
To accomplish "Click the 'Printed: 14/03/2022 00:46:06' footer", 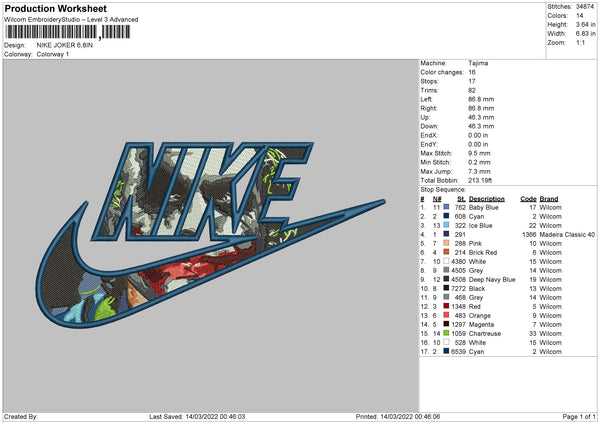I will click(x=398, y=416).
